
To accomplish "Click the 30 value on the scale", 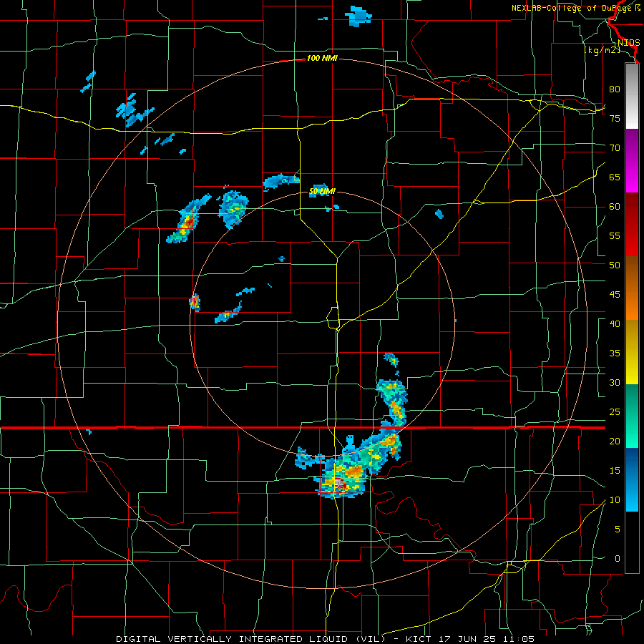I will pos(615,382).
